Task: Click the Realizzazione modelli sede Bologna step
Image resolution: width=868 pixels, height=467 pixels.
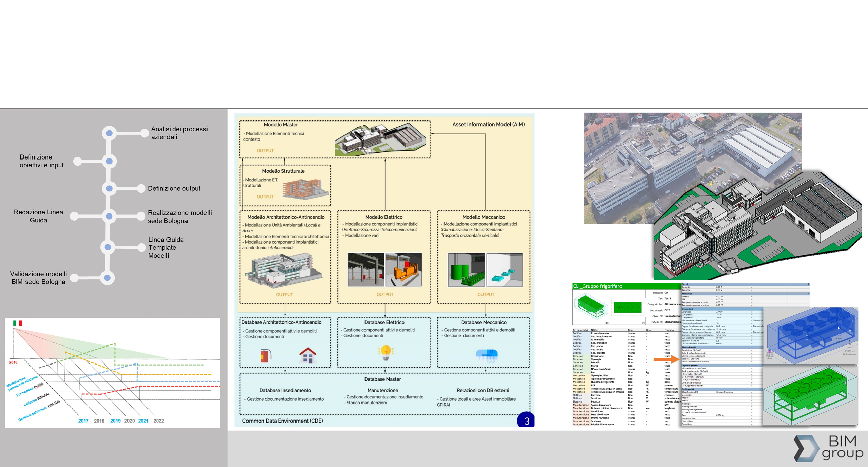Action: click(180, 217)
